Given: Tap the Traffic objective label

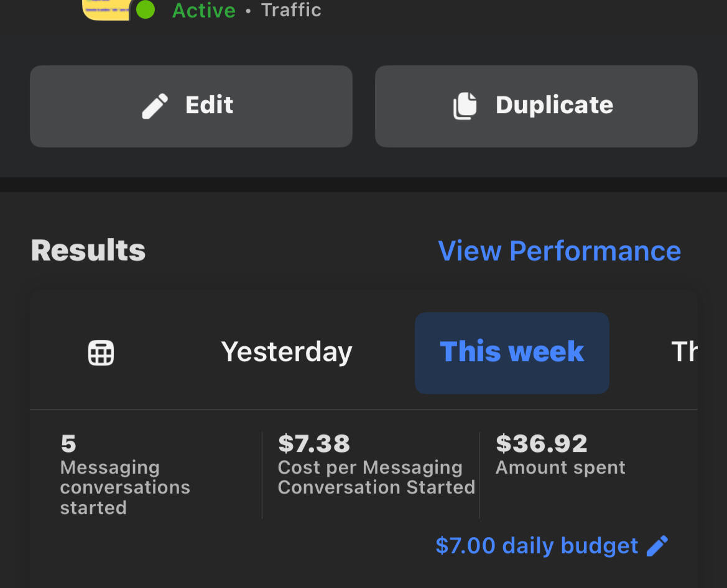Looking at the screenshot, I should click(x=291, y=10).
